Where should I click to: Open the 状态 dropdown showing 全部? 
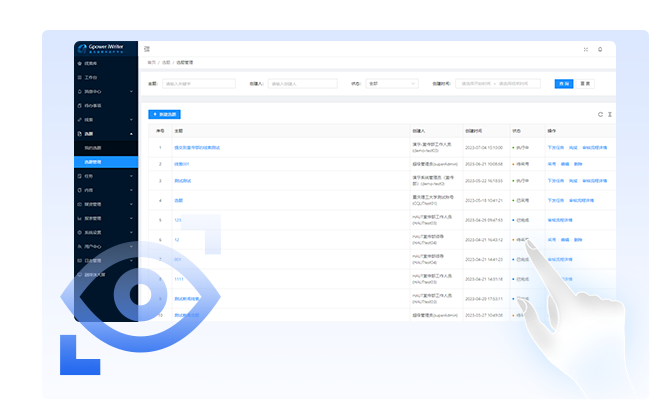pyautogui.click(x=391, y=83)
